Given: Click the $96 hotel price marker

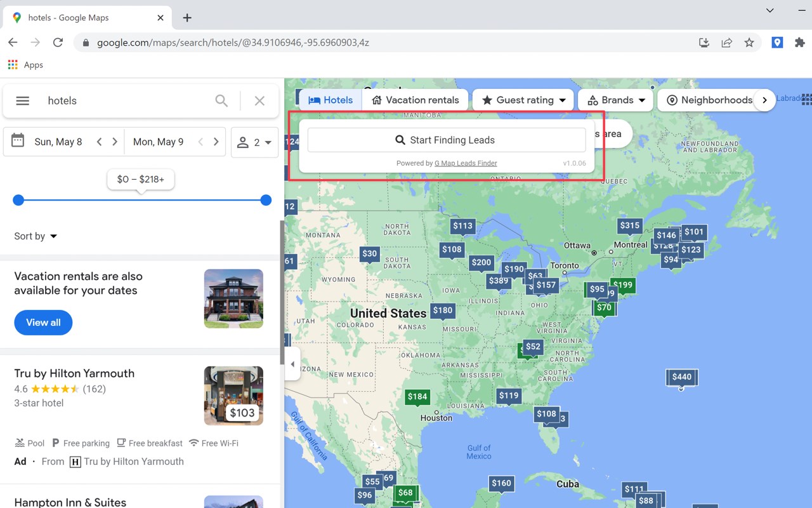Looking at the screenshot, I should point(365,495).
